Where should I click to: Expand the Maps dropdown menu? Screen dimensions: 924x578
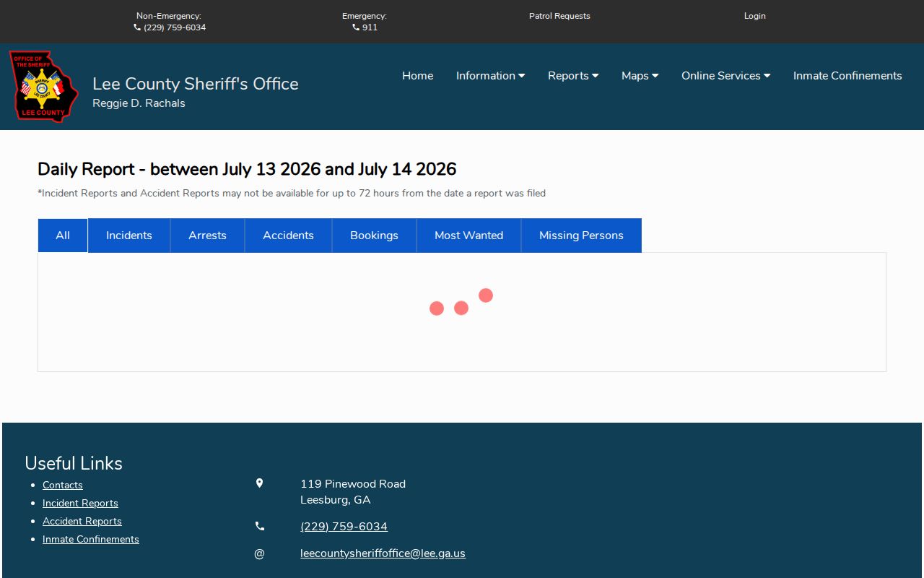[x=640, y=76]
